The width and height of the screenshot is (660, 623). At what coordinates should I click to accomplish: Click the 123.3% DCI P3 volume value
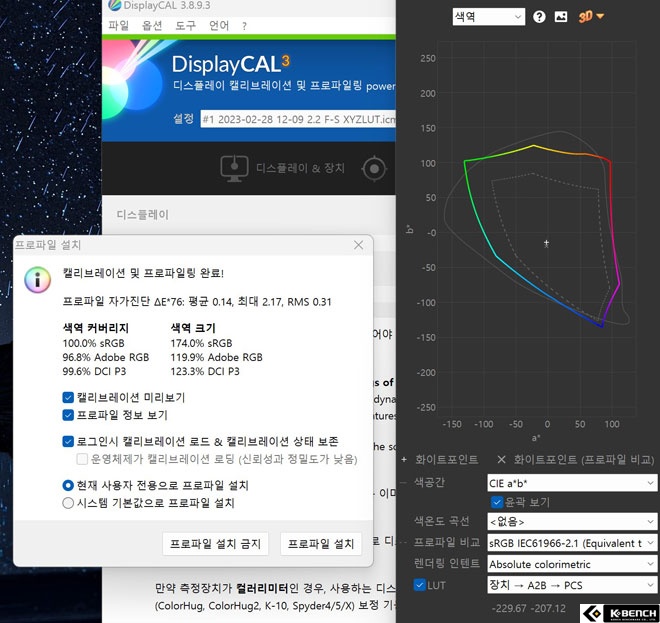tap(205, 371)
